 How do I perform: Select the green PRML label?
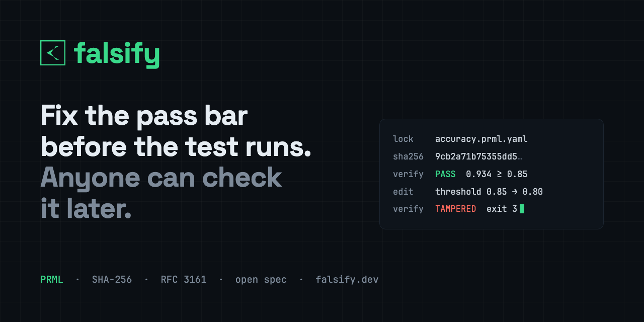[52, 280]
